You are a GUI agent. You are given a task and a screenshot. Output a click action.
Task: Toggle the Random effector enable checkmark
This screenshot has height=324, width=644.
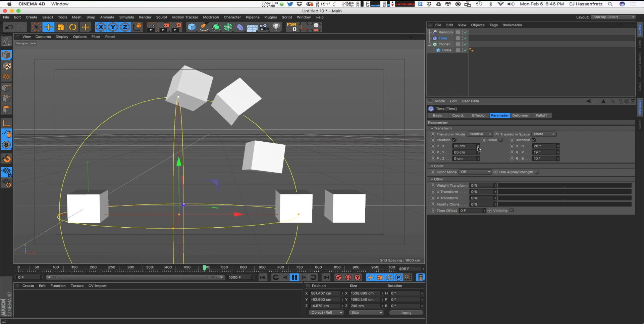pyautogui.click(x=466, y=32)
